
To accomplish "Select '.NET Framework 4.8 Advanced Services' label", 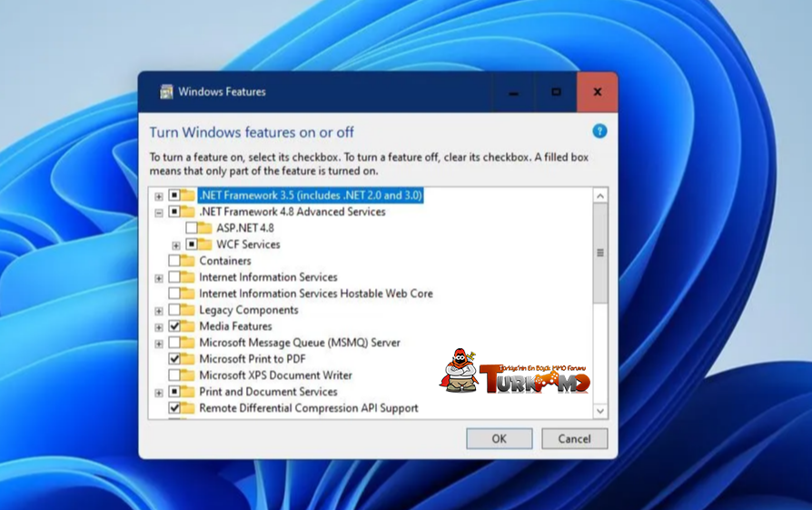I will [x=292, y=212].
